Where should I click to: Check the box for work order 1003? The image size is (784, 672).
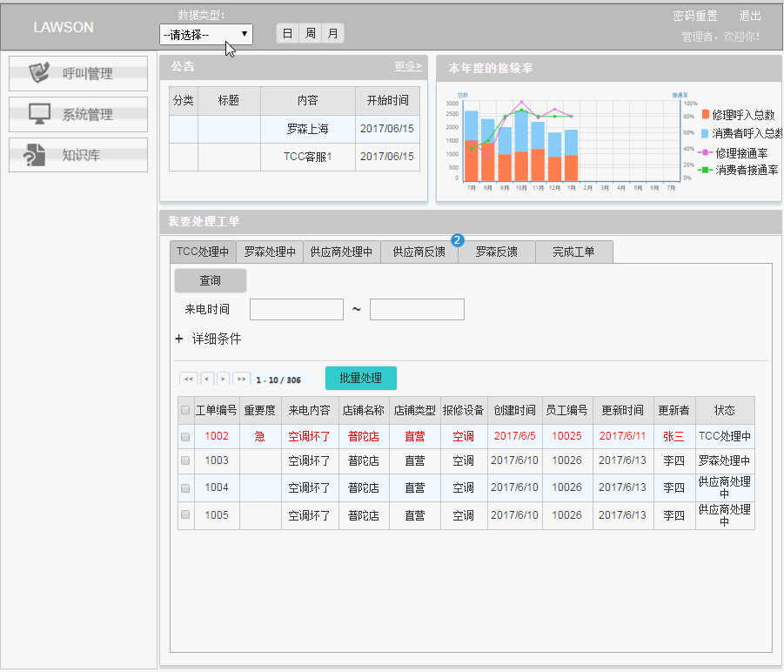coord(185,460)
